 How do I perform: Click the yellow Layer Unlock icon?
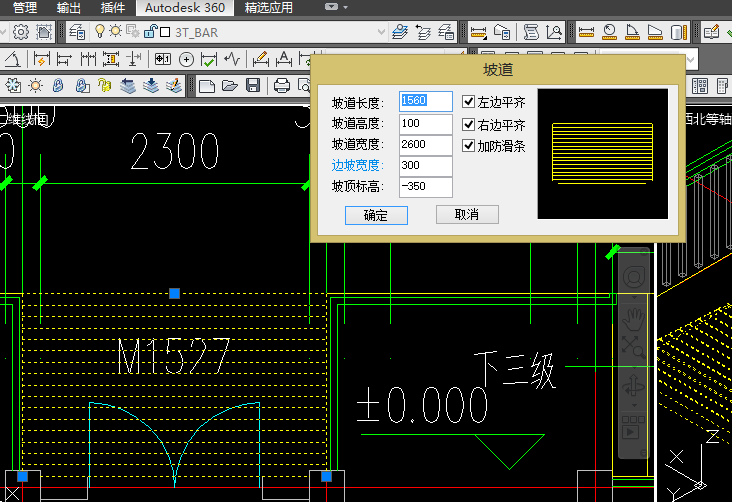point(104,85)
